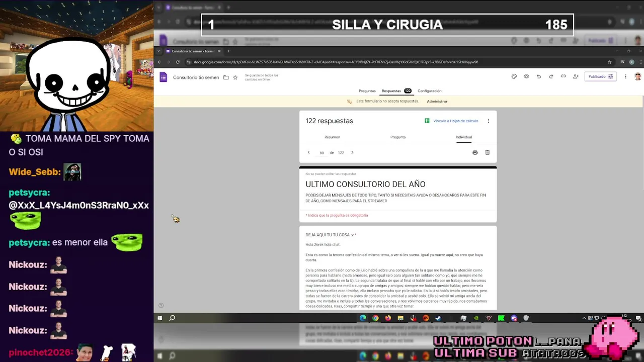Image resolution: width=644 pixels, height=362 pixels.
Task: Undo the last form change
Action: pos(539,76)
